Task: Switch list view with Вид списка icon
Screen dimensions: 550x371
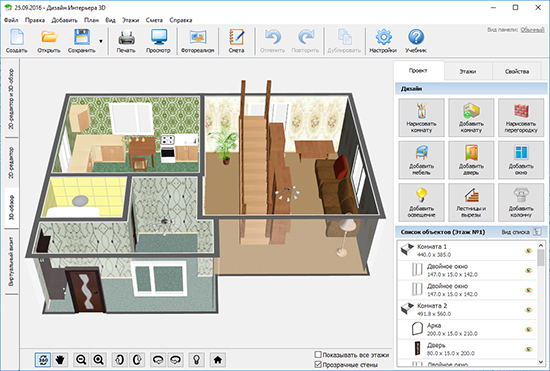Action: click(x=537, y=232)
